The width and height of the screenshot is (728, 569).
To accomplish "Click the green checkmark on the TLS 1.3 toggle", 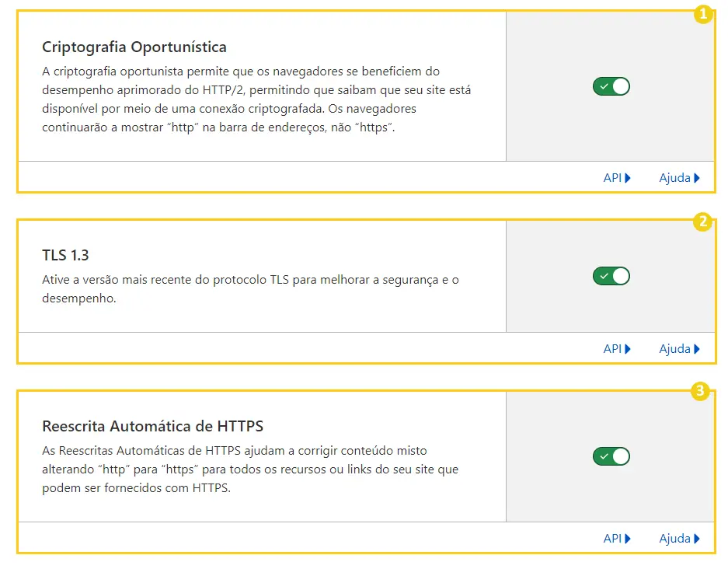I will coord(603,276).
